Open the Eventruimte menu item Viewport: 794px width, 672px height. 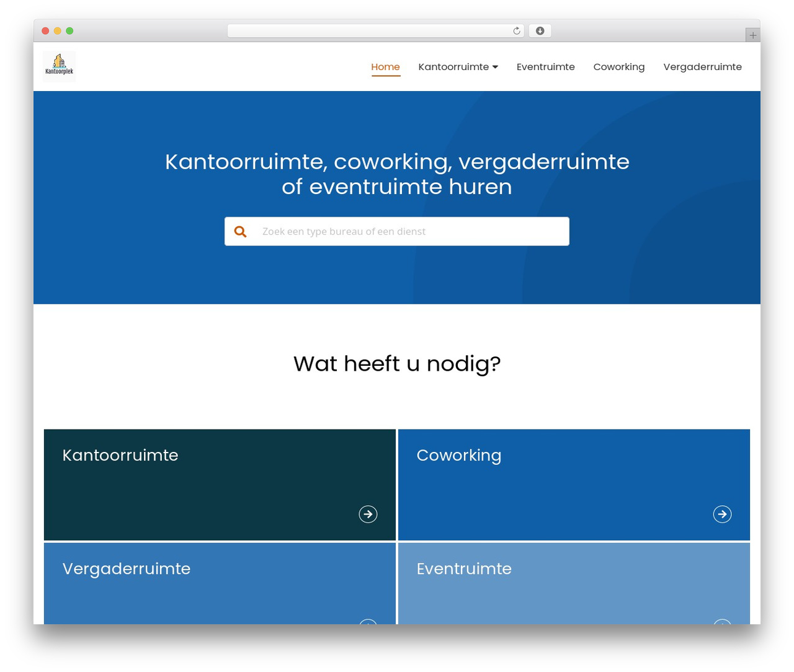pos(545,67)
